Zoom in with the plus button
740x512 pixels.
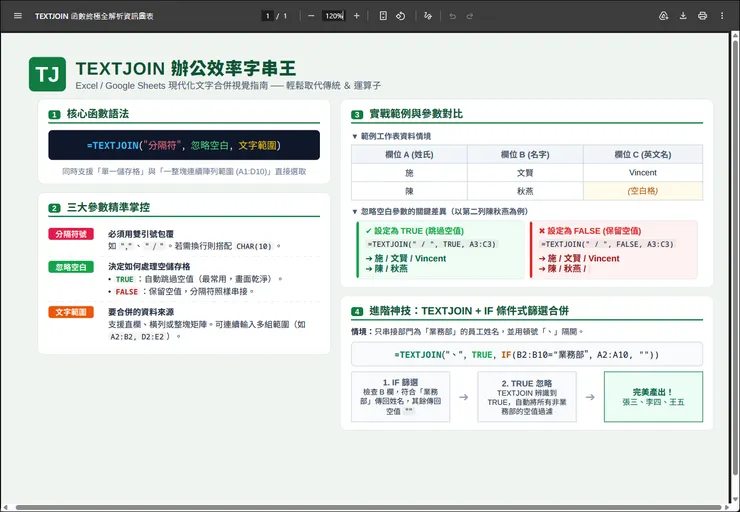pyautogui.click(x=356, y=16)
